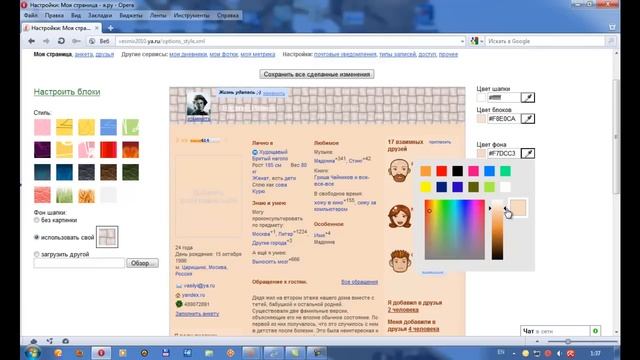The width and height of the screenshot is (640, 360).
Task: Select 'загрузить другой' radio option
Action: (x=36, y=254)
